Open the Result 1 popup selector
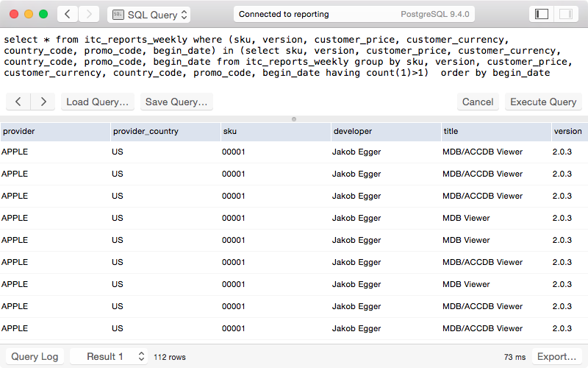 click(x=109, y=356)
